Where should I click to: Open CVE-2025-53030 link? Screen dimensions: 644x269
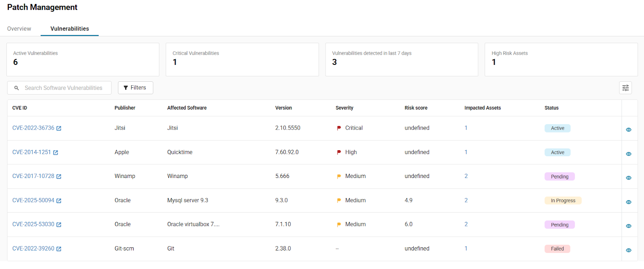(33, 224)
